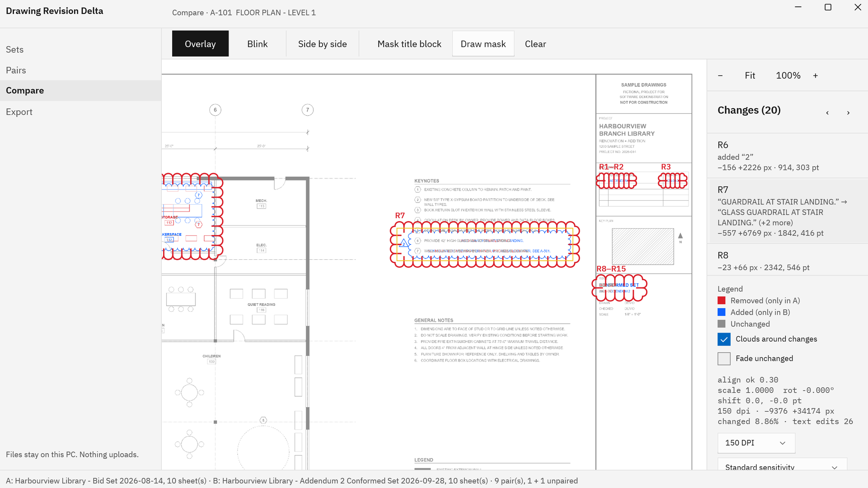The image size is (868, 488).
Task: Select Compare in the sidebar
Action: [x=80, y=91]
